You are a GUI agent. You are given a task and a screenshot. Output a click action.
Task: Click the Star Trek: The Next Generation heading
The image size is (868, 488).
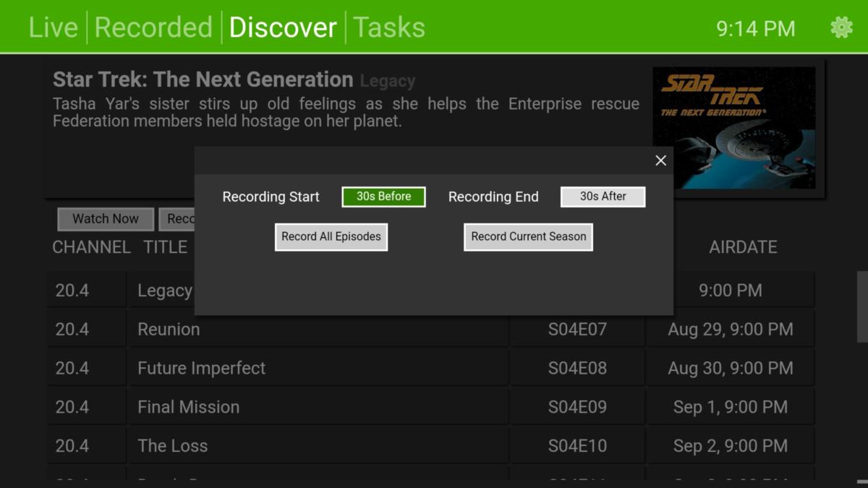203,80
